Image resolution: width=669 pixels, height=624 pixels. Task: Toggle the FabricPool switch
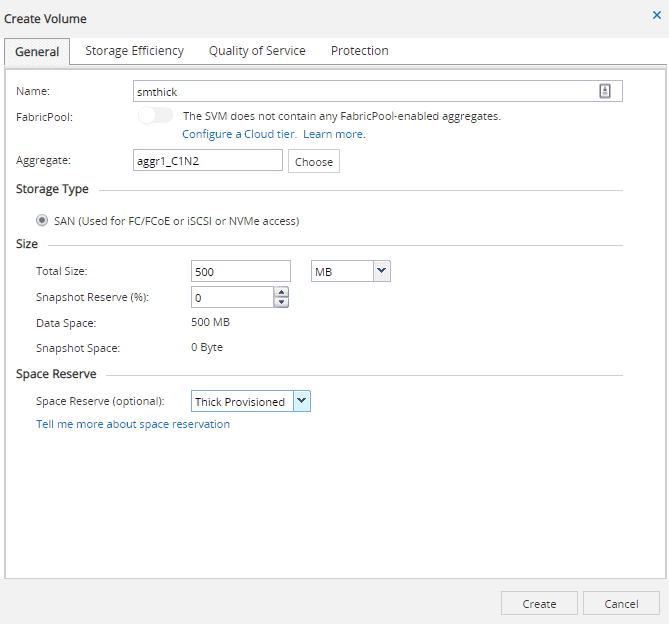156,116
